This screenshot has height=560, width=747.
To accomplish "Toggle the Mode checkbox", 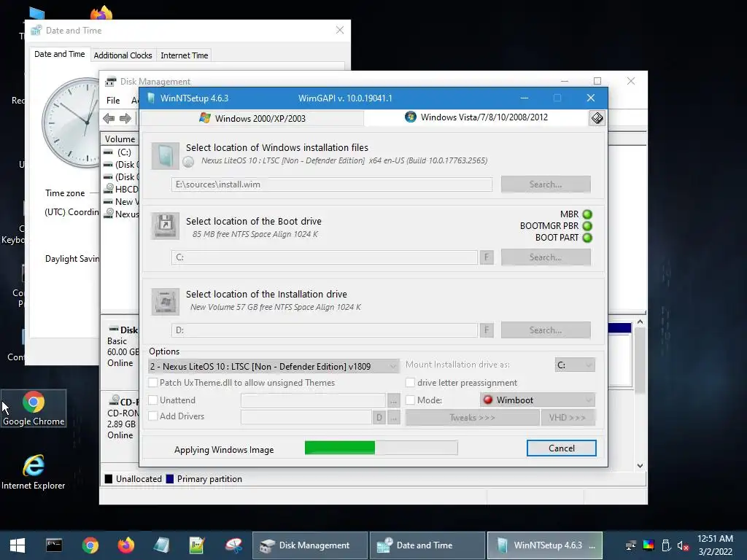I will coord(410,400).
